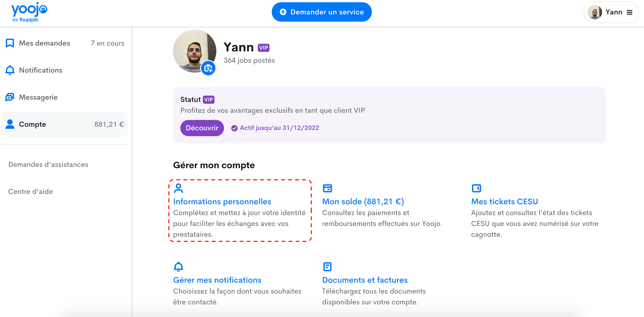
Task: Click the purple Découvrir button
Action: pyautogui.click(x=202, y=128)
